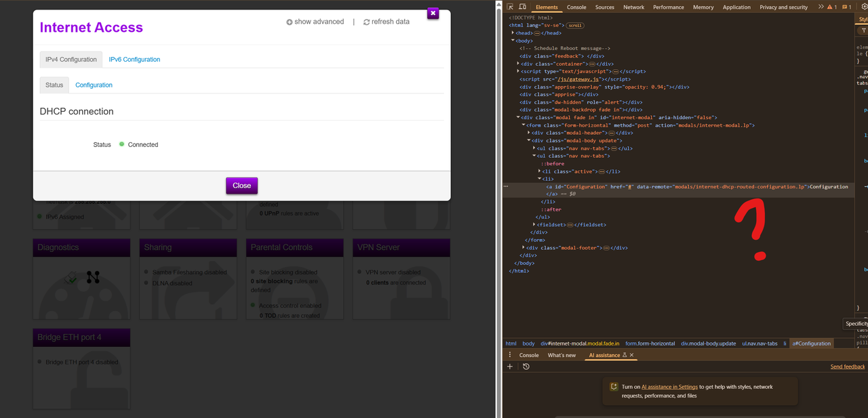Select body in the breadcrumb bar

pos(528,343)
